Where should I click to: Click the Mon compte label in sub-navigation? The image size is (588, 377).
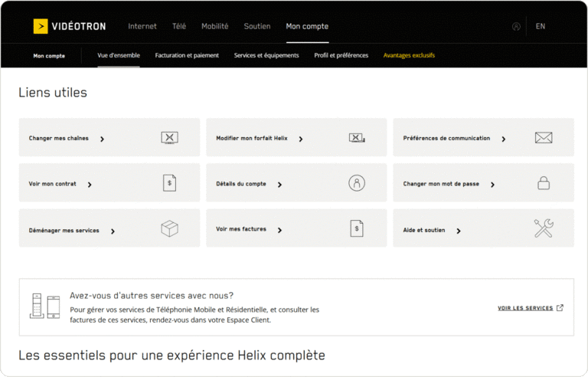coord(49,56)
